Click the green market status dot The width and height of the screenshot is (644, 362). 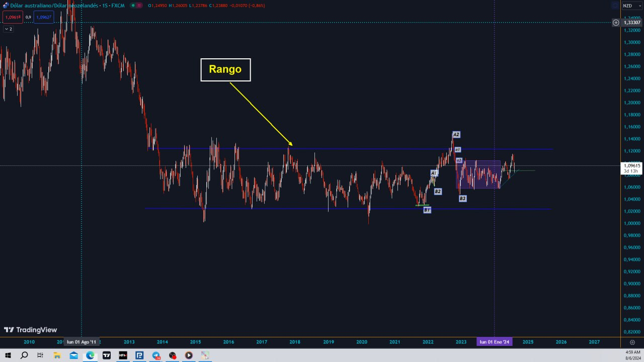[132, 6]
